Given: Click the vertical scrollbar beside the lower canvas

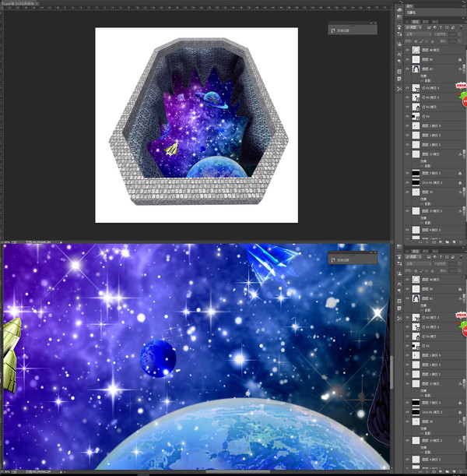Looking at the screenshot, I should (392, 372).
